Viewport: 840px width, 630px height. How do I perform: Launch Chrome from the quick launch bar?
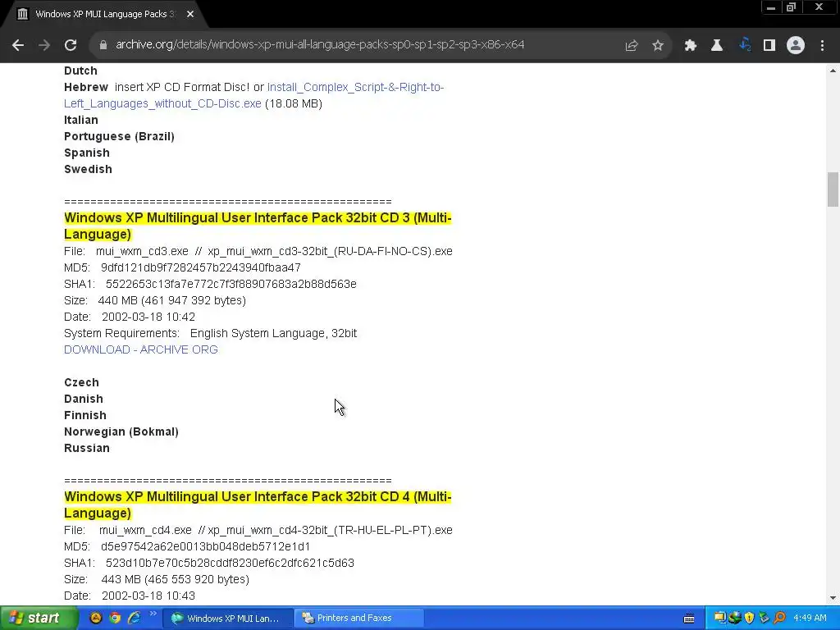pos(115,619)
